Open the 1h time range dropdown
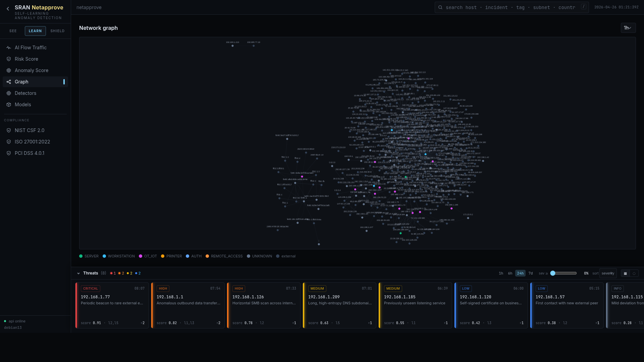 [x=628, y=28]
